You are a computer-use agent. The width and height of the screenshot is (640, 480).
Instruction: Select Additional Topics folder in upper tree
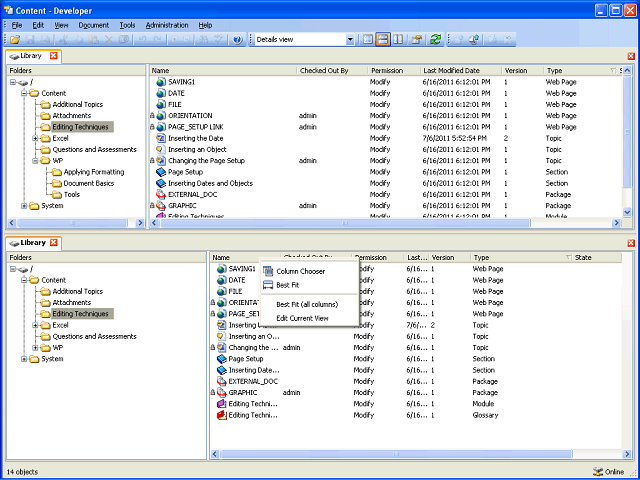coord(78,104)
